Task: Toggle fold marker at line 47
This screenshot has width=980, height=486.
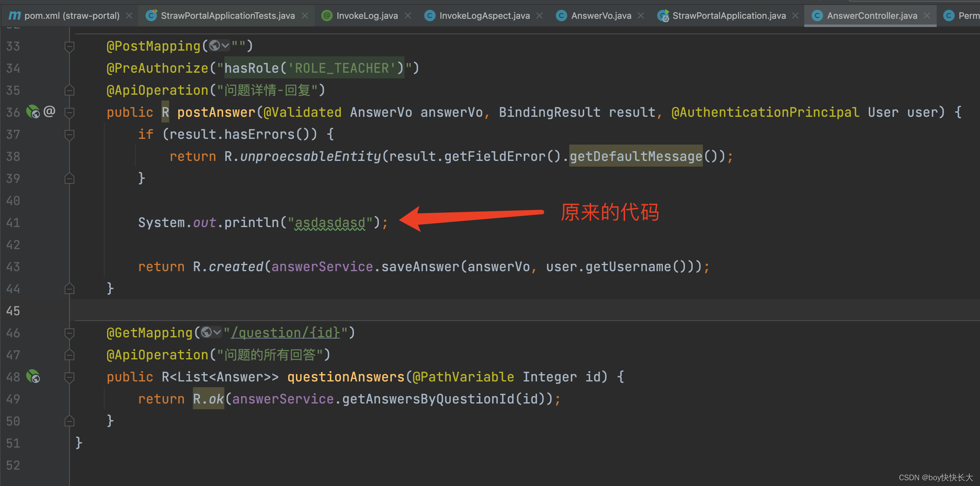Action: 69,355
